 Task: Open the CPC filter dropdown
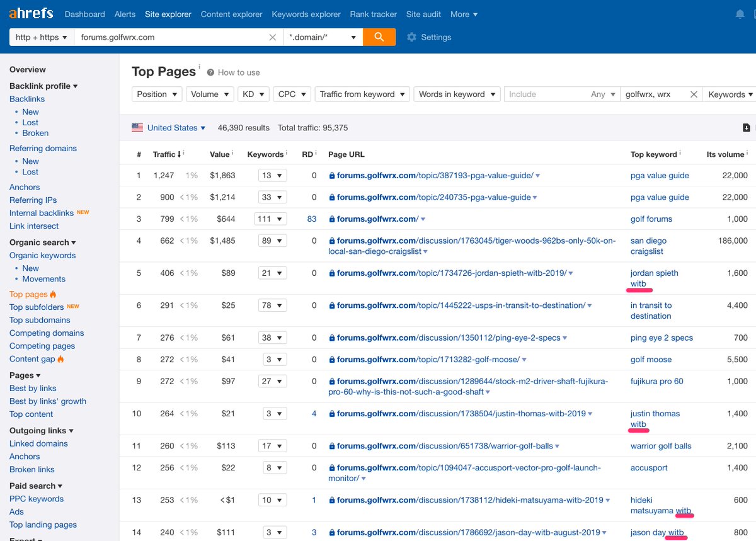[292, 94]
